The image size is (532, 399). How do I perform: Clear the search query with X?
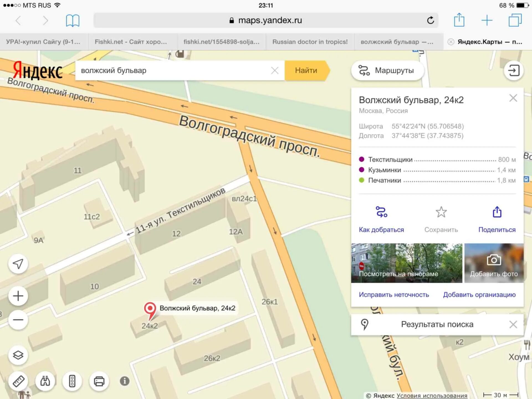(275, 70)
